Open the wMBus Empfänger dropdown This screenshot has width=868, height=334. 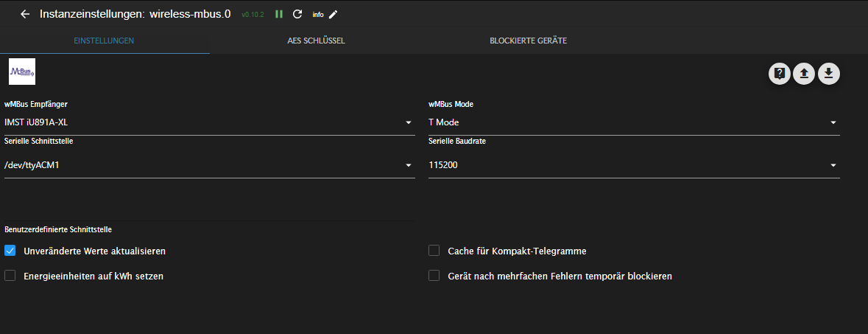click(209, 122)
